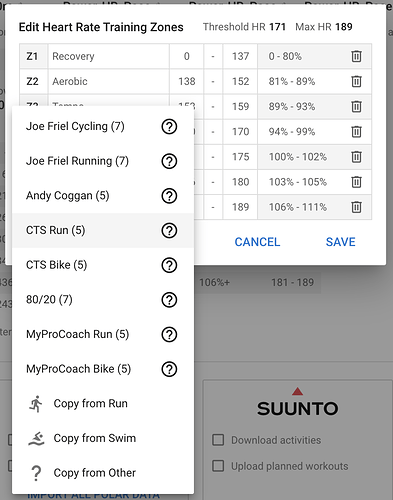The height and width of the screenshot is (500, 393).
Task: View help for MyProCoach Bike zones
Action: (x=169, y=369)
